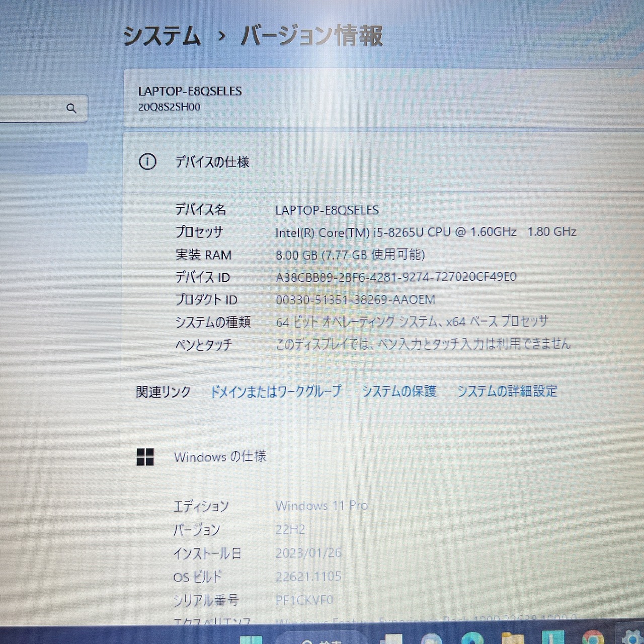
Task: Click the デバイス ID label
Action: point(202,277)
